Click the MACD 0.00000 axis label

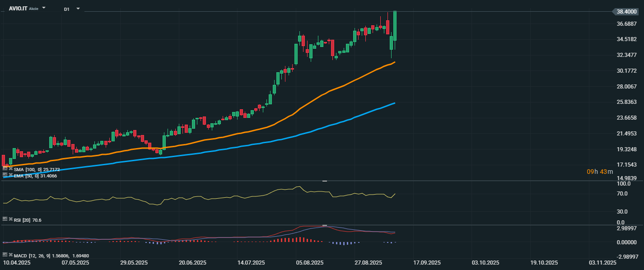click(x=627, y=242)
